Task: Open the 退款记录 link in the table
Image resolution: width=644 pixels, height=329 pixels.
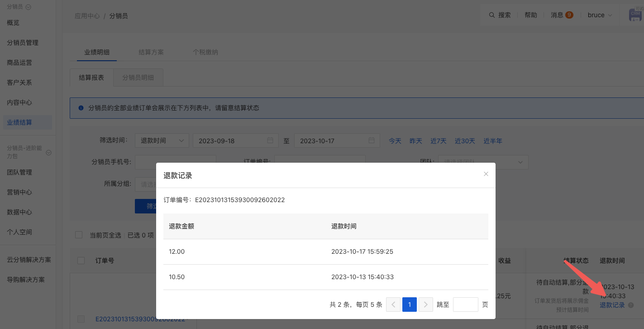Action: pos(612,305)
